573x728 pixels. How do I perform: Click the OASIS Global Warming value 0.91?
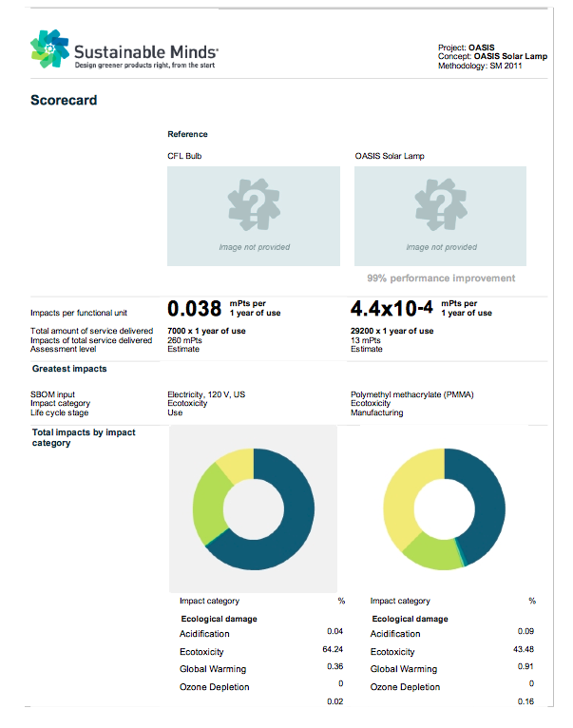(x=526, y=667)
